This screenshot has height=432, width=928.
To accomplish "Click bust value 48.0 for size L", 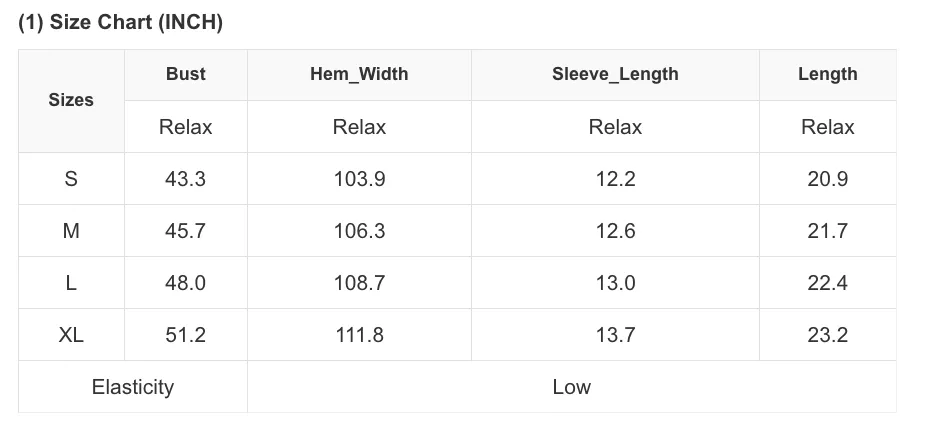I will click(186, 282).
